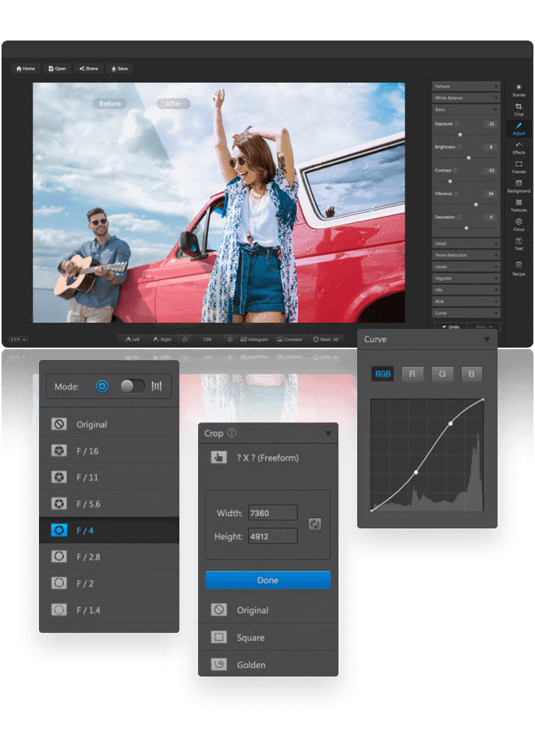This screenshot has width=535, height=756.
Task: Click the crop Width input field
Action: coord(272,513)
